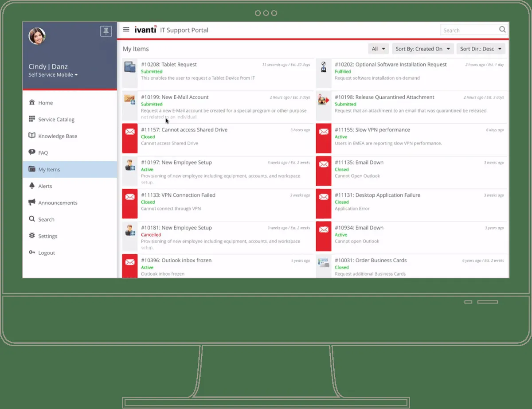Go to Home in the sidebar

coord(70,103)
